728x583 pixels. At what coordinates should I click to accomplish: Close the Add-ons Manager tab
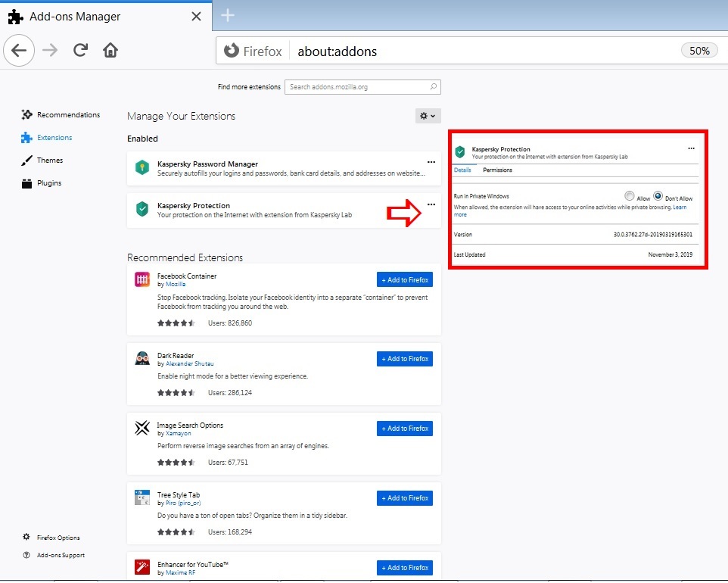coord(197,16)
